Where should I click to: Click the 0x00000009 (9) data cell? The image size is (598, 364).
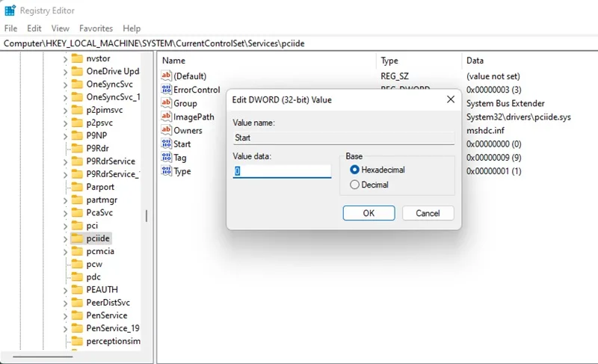coord(493,158)
